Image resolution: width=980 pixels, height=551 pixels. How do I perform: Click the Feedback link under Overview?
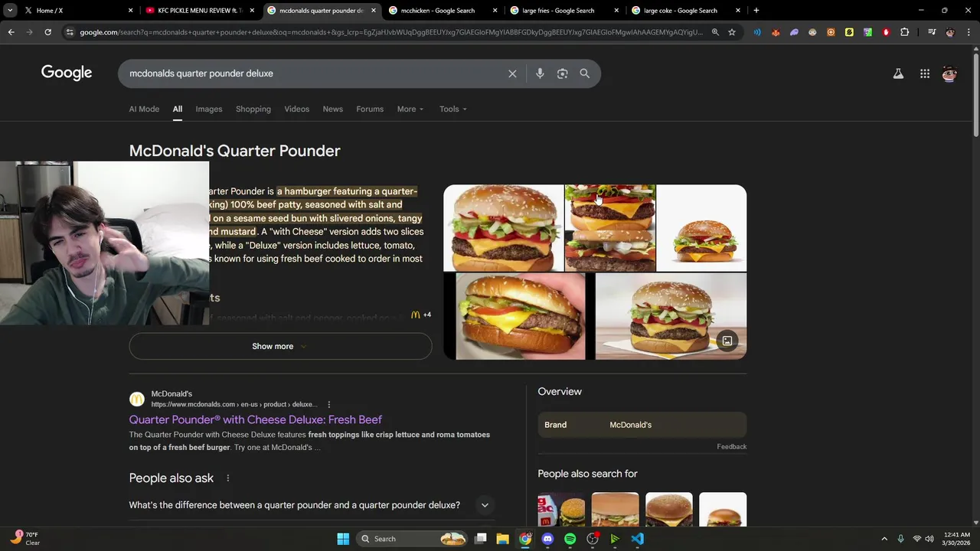(x=732, y=447)
